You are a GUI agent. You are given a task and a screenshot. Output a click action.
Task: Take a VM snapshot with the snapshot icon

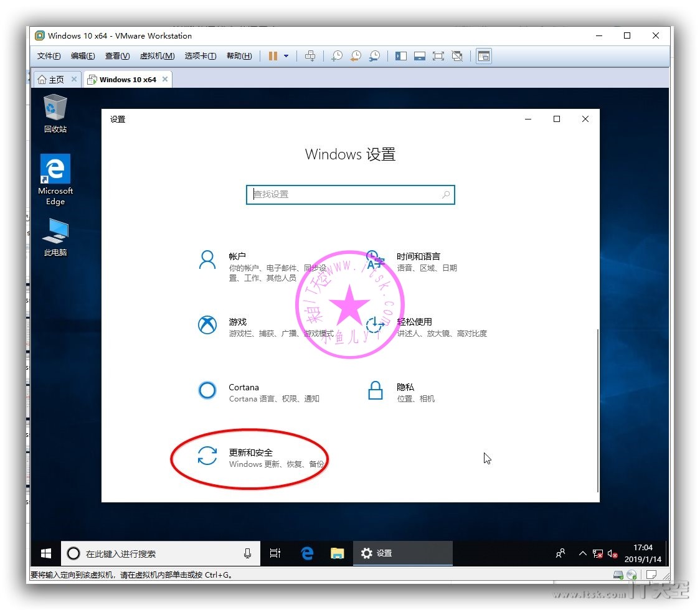(337, 56)
